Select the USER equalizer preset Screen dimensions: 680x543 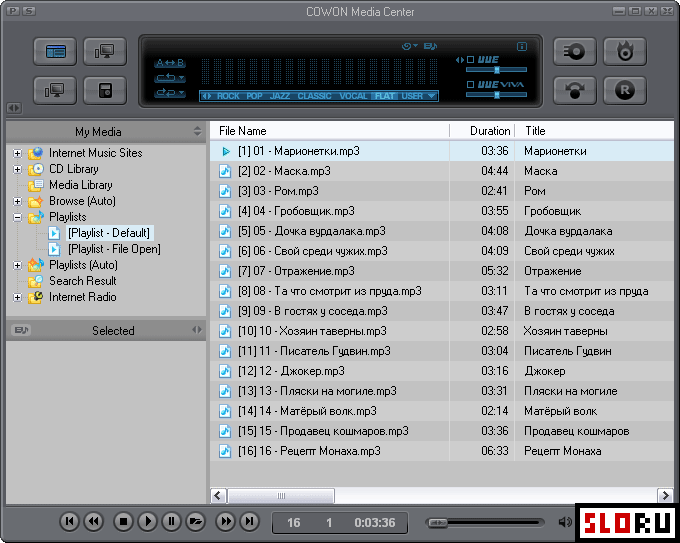412,96
